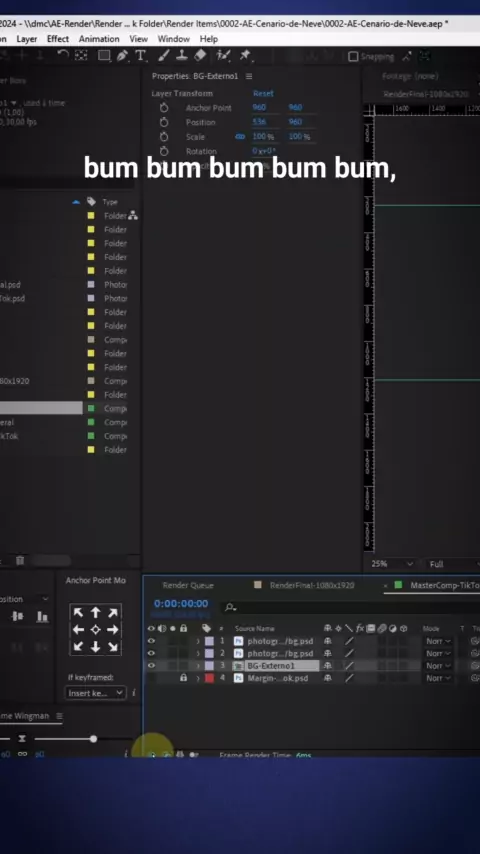Select the Eraser tool
480x854 pixels.
tap(200, 56)
